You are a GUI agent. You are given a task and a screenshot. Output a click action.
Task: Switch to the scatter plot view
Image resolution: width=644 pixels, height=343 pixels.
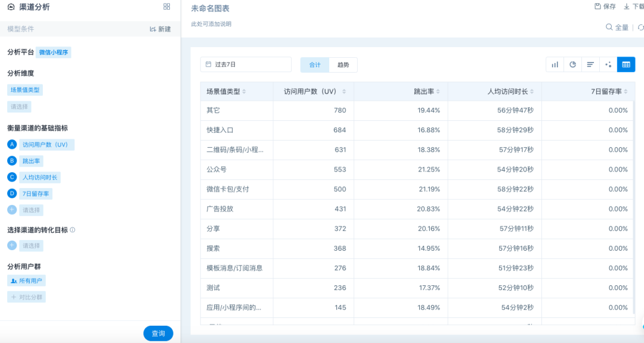(608, 64)
